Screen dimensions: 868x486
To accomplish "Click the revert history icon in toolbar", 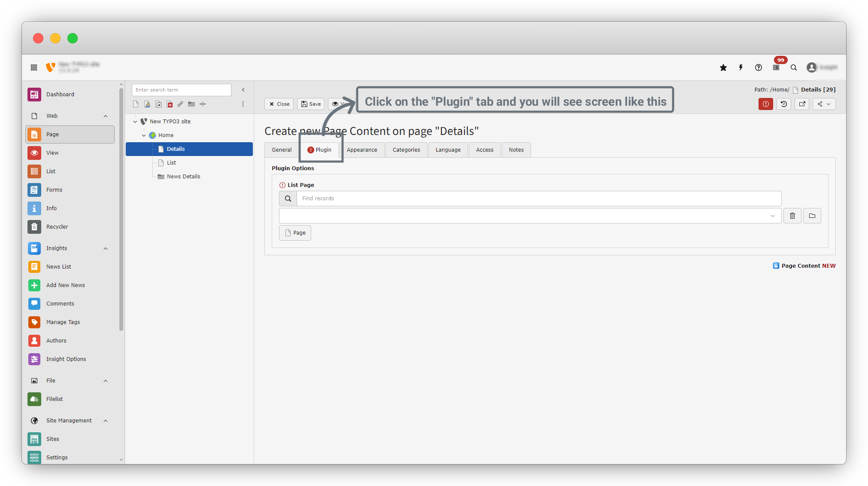I will coord(784,104).
